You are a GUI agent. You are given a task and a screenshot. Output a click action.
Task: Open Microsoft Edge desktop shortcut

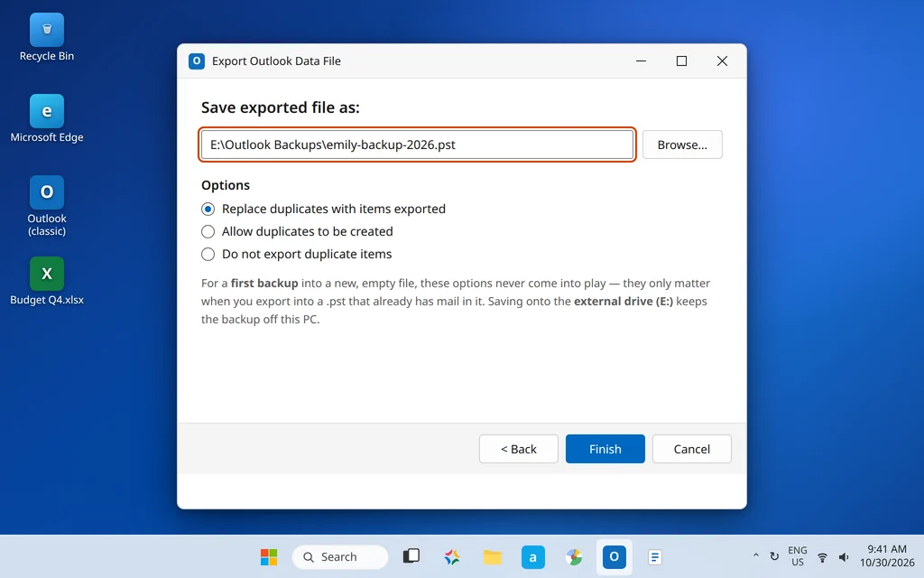[47, 118]
